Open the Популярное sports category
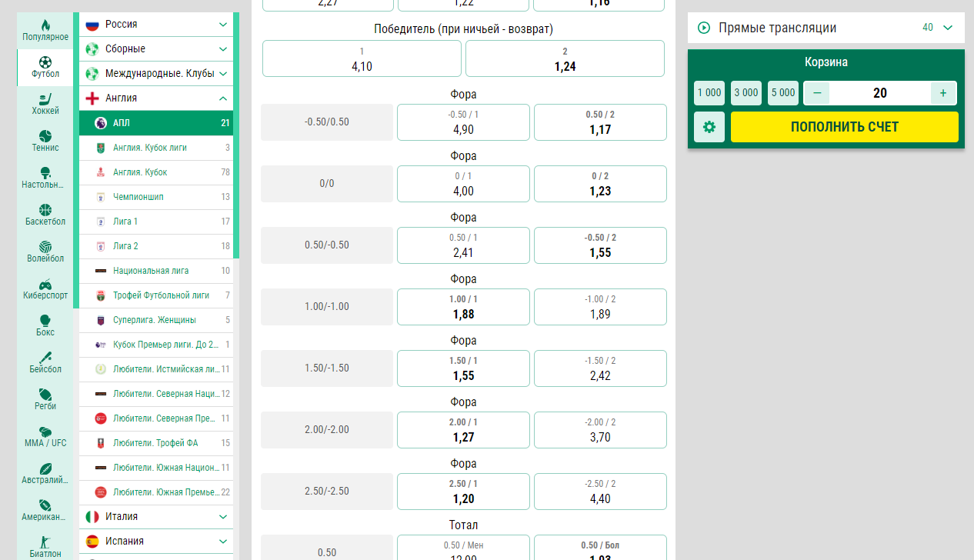Viewport: 974px width, 560px height. coord(45,31)
